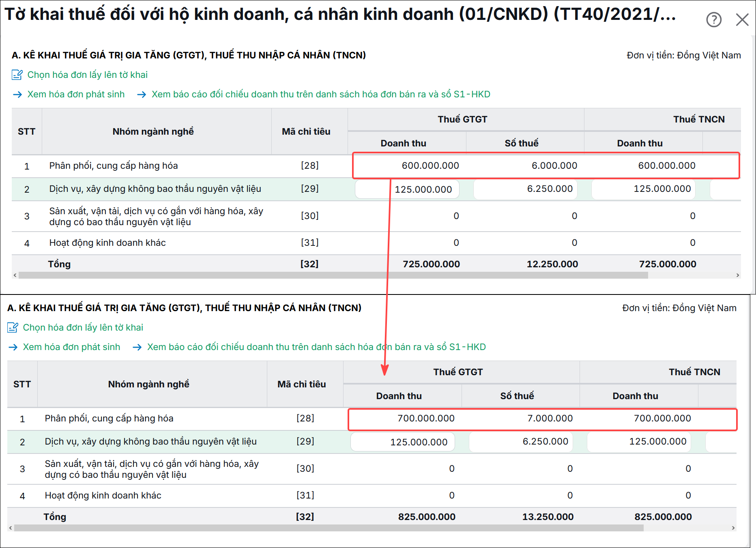Screen dimensions: 756x548
Task: Click bottom TNCN revenue field showing 125.000.000
Action: 639,442
